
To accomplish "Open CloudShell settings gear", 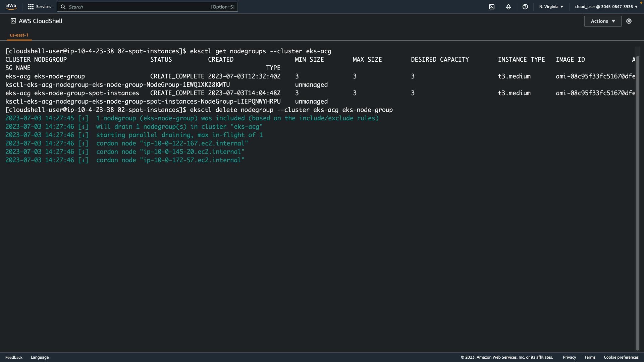I will [x=629, y=21].
